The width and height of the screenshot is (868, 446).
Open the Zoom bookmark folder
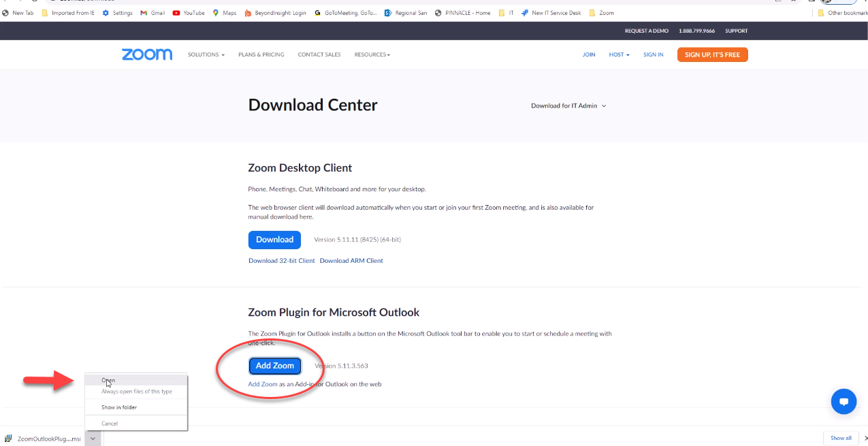pyautogui.click(x=601, y=13)
